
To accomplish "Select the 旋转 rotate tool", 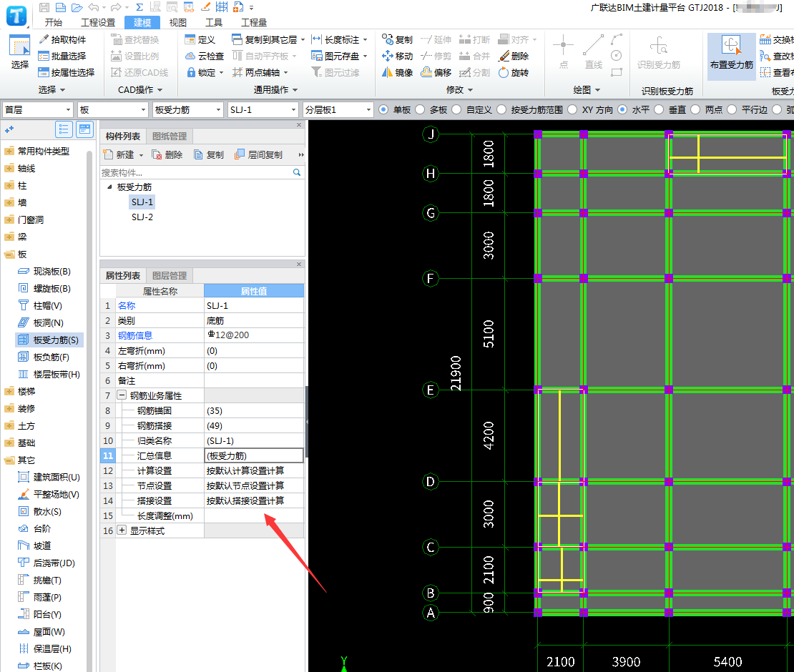I will pyautogui.click(x=514, y=72).
